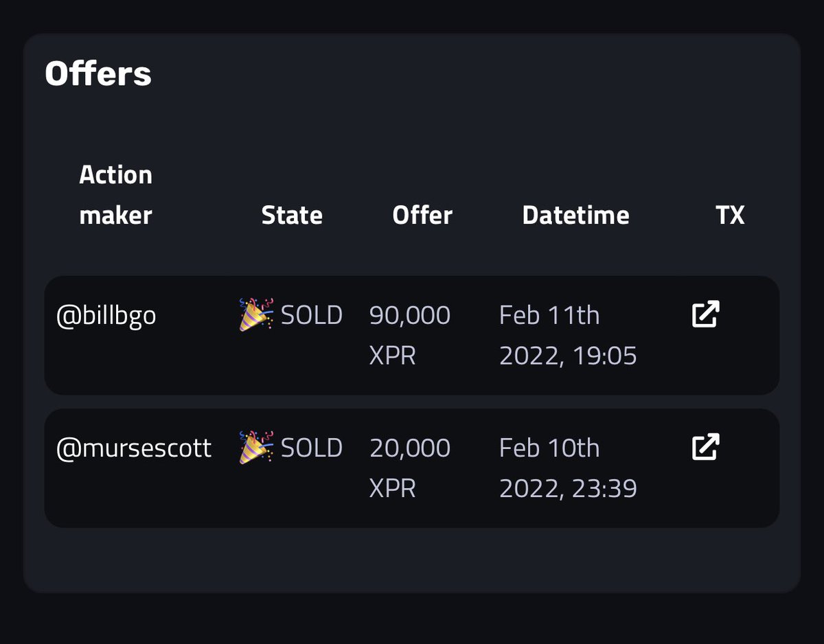The width and height of the screenshot is (824, 644).
Task: Open the @billbgo profile link
Action: tap(106, 316)
